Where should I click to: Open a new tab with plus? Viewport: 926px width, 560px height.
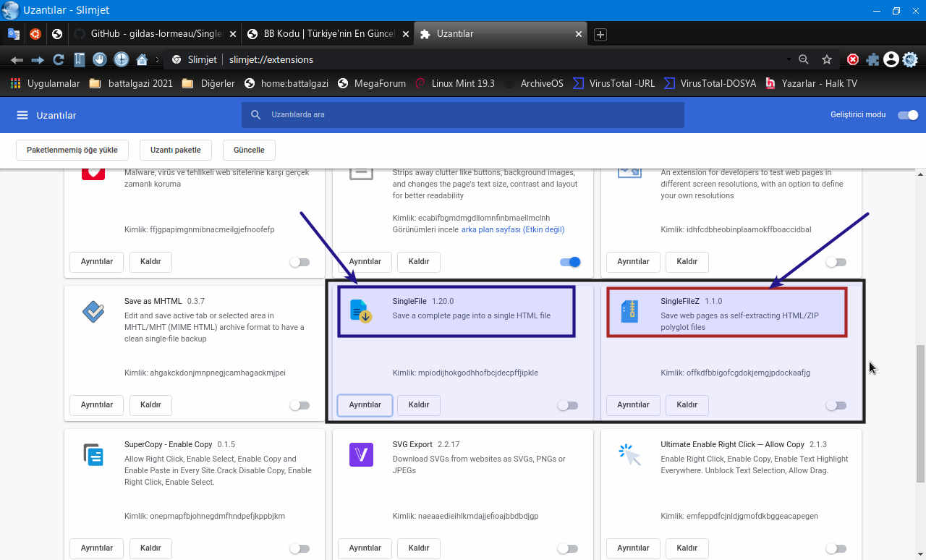click(600, 34)
